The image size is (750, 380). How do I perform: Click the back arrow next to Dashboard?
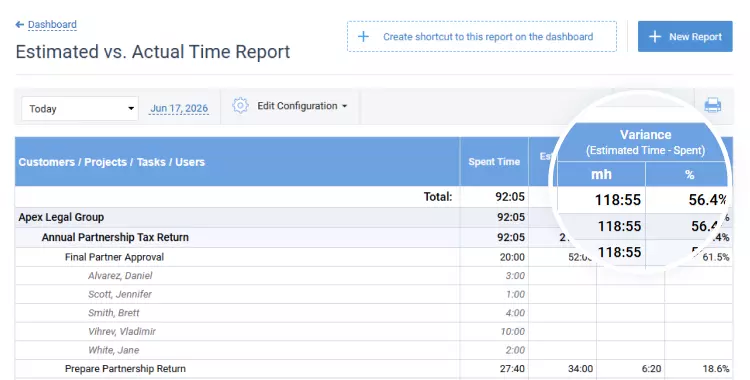(x=20, y=24)
